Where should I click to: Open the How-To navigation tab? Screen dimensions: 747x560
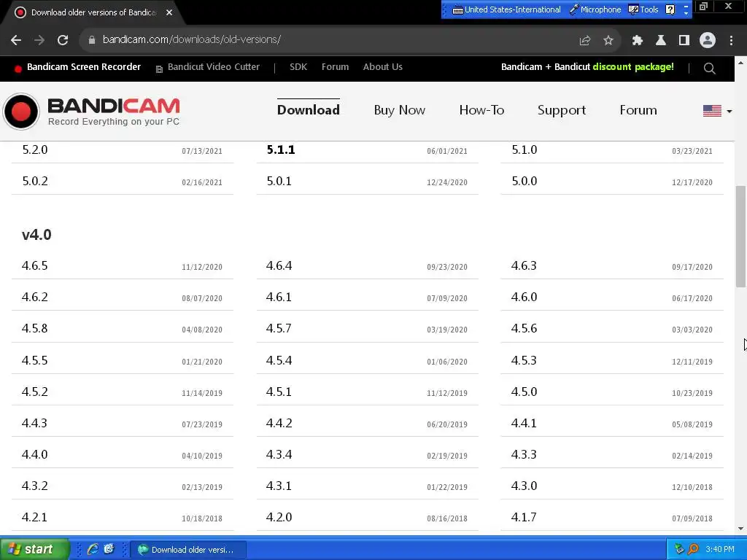tap(481, 110)
